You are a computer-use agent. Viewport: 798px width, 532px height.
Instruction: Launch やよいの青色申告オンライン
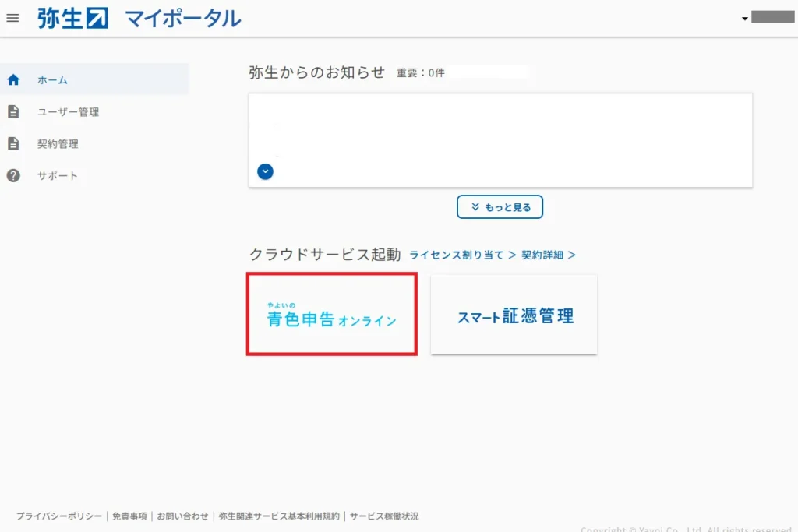click(332, 314)
